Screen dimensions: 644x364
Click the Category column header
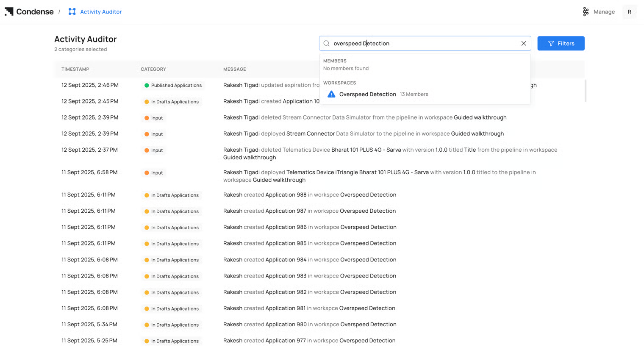[x=153, y=69]
